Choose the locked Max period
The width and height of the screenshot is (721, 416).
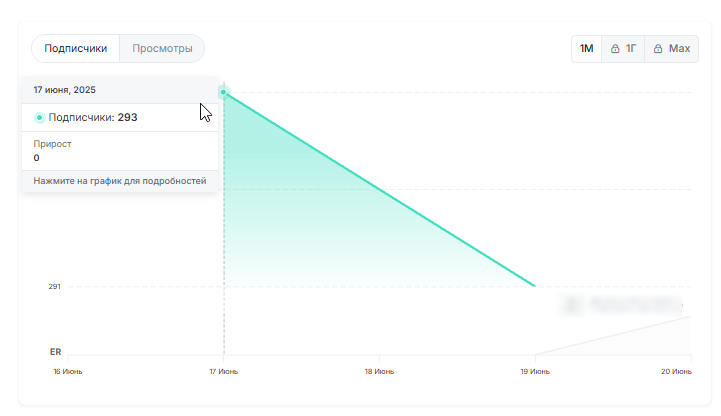(x=671, y=48)
